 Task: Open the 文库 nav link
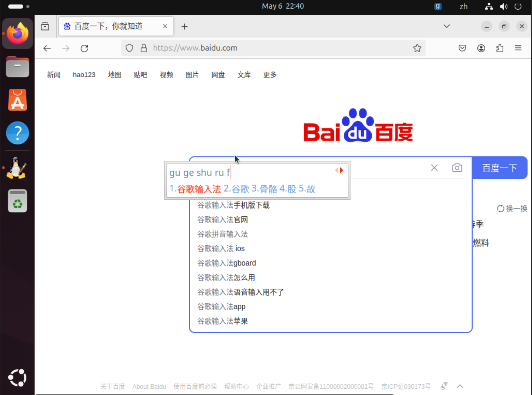pyautogui.click(x=244, y=75)
